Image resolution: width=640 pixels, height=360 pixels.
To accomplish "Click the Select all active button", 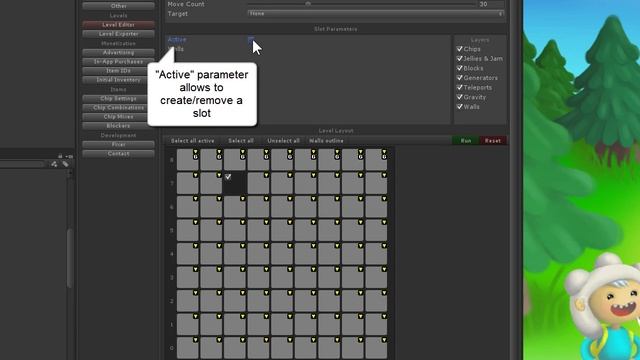I will tap(193, 141).
